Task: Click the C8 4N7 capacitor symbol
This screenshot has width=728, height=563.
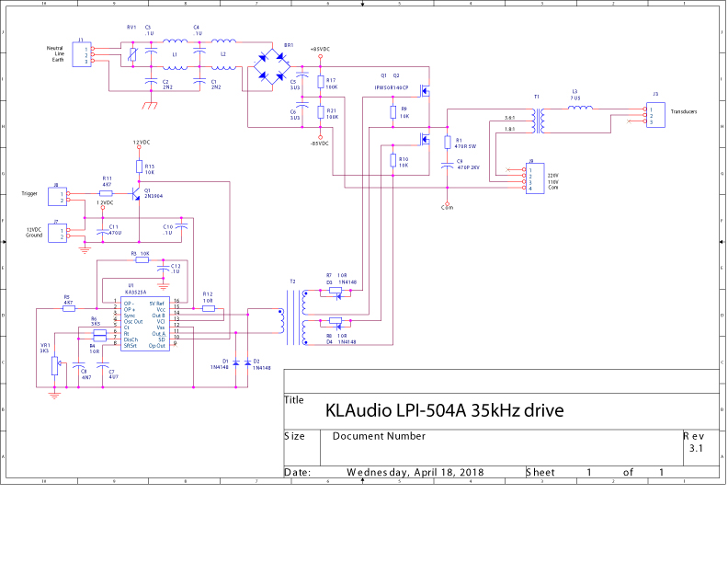Action: [x=78, y=365]
